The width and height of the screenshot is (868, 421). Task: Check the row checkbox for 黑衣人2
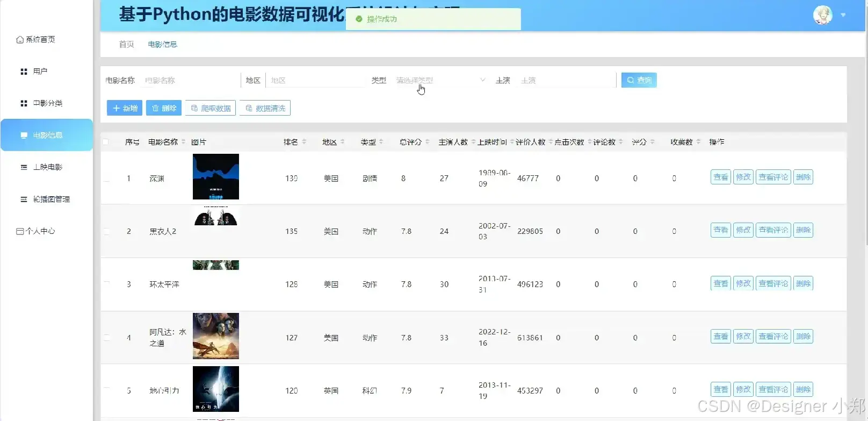(106, 231)
